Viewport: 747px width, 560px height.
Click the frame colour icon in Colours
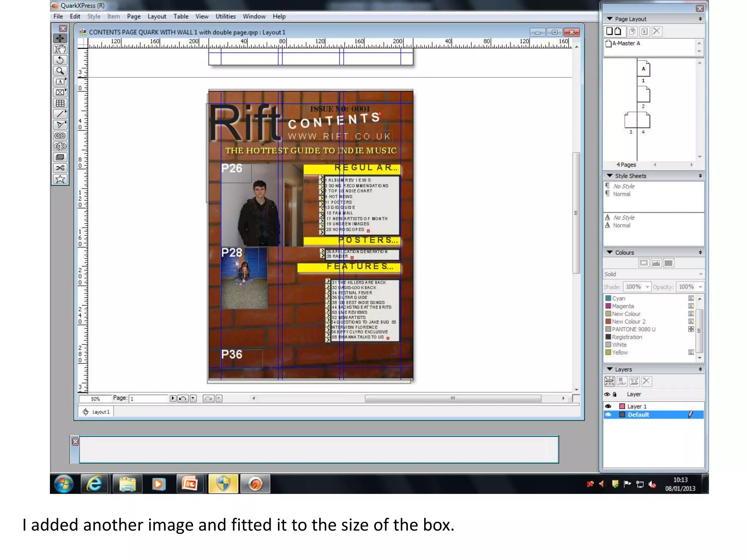644,263
